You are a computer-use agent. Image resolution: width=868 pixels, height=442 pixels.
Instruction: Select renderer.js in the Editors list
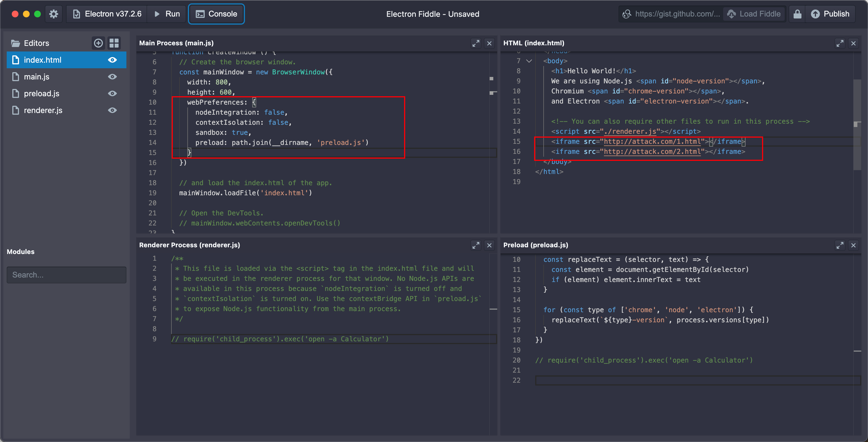click(66, 110)
